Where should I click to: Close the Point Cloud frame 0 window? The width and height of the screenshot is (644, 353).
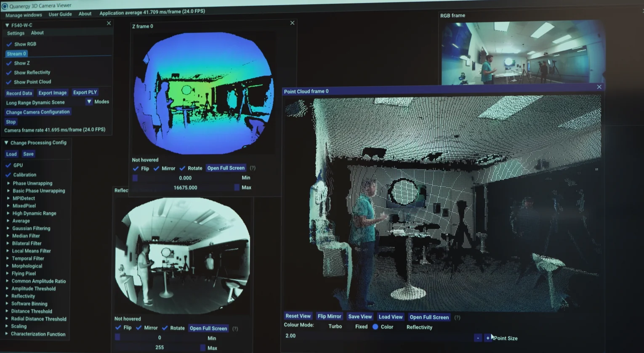point(599,87)
